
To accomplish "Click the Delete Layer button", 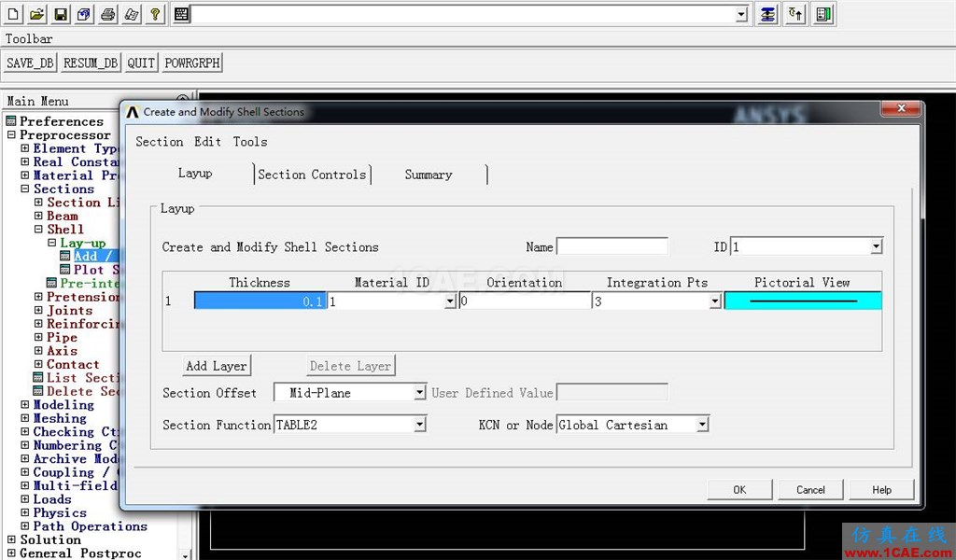I will point(350,366).
